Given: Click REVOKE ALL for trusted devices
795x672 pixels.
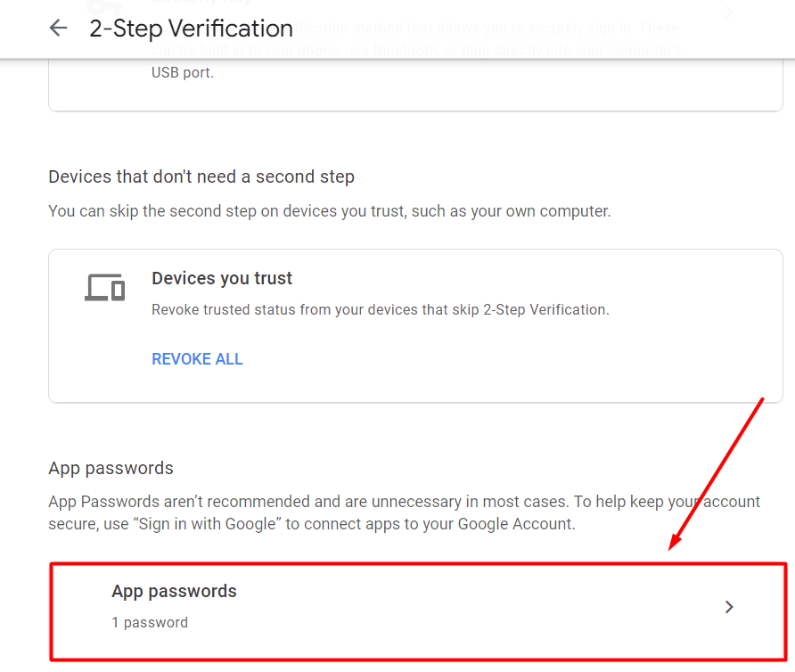Looking at the screenshot, I should 197,359.
